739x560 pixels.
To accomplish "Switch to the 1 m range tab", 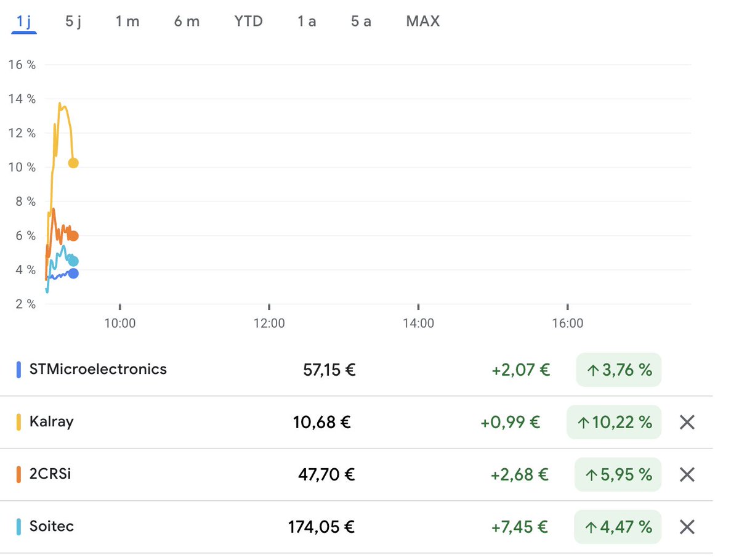I will [127, 22].
